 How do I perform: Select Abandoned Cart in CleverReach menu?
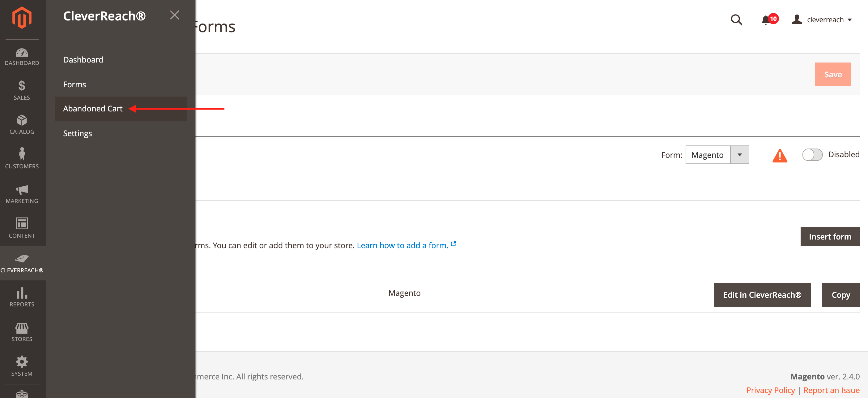point(93,109)
